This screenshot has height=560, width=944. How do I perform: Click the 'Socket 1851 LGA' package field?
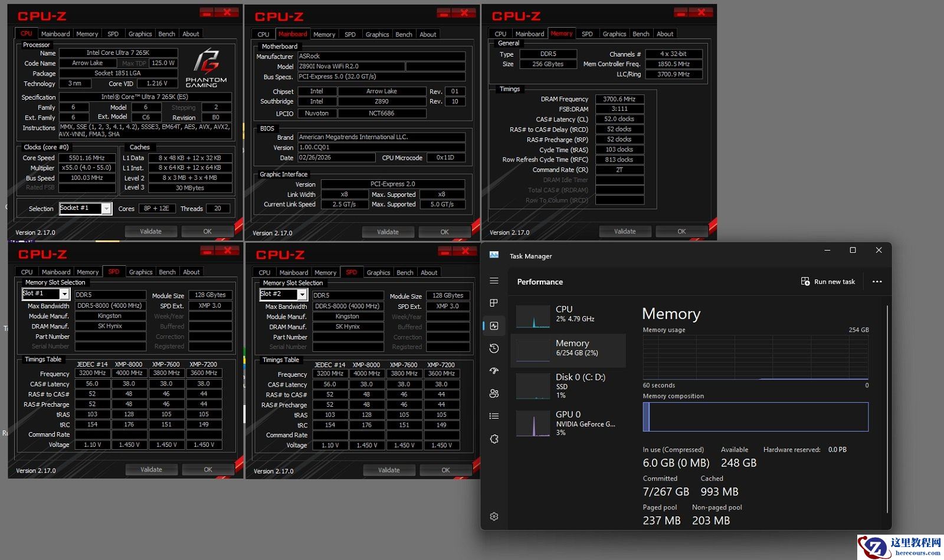(x=117, y=73)
